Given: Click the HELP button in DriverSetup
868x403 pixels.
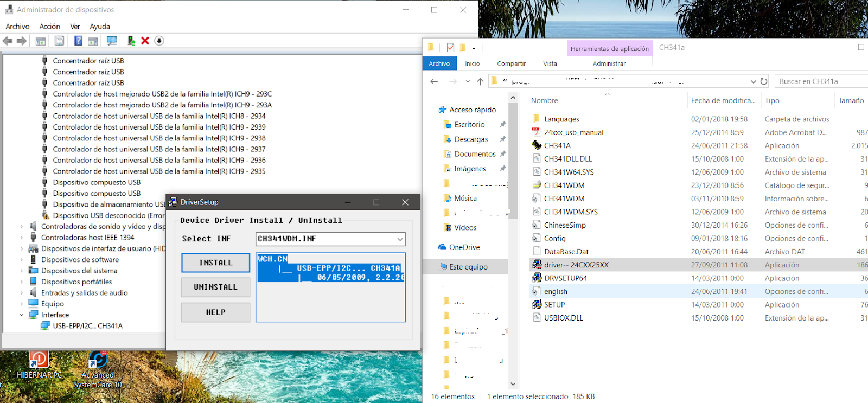Looking at the screenshot, I should click(x=216, y=312).
